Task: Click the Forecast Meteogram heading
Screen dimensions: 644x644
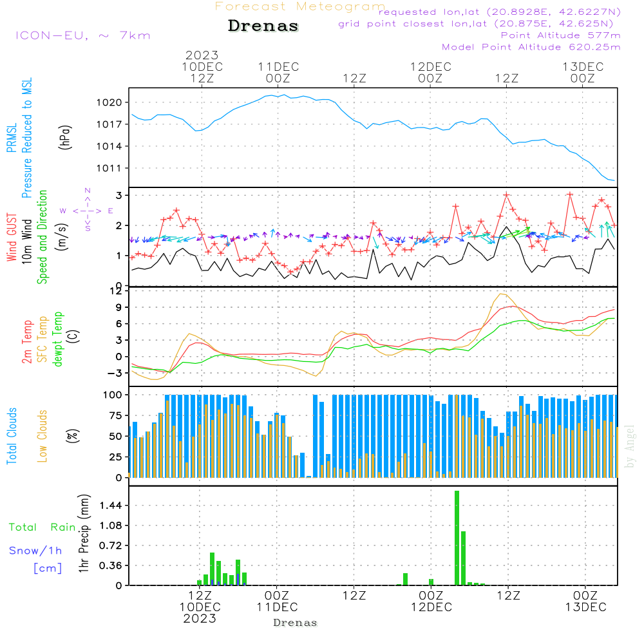Action: point(300,6)
